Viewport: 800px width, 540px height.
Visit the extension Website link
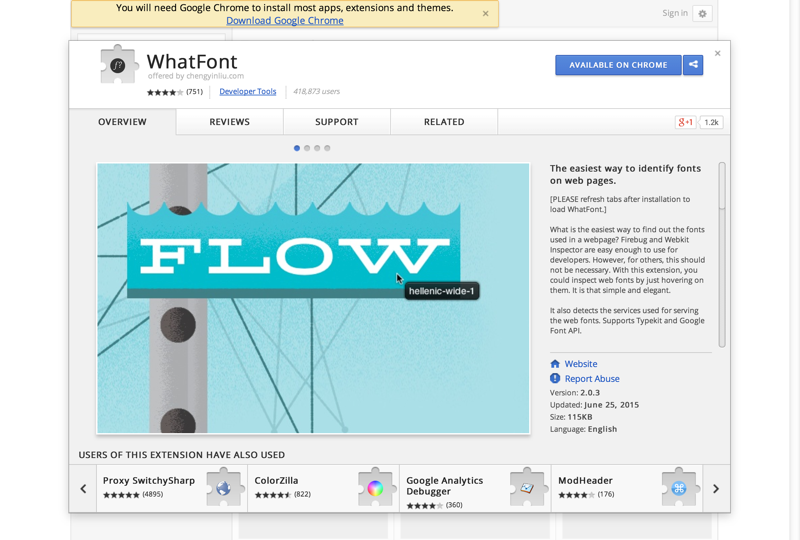tap(581, 364)
